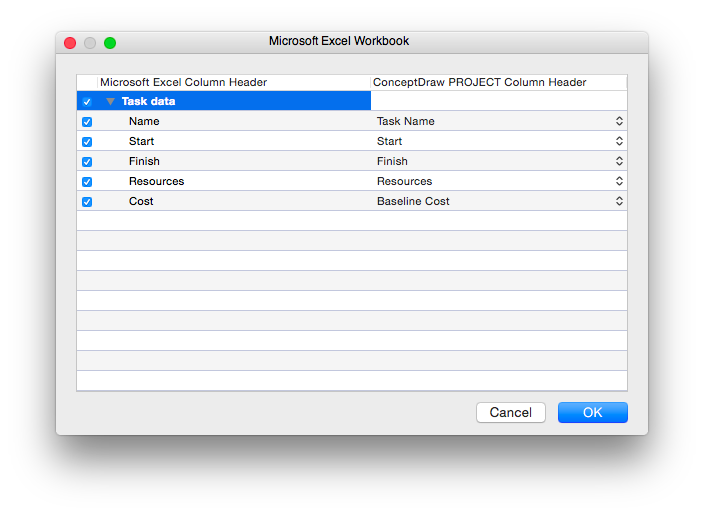Toggle the Task data group checkbox

[87, 102]
